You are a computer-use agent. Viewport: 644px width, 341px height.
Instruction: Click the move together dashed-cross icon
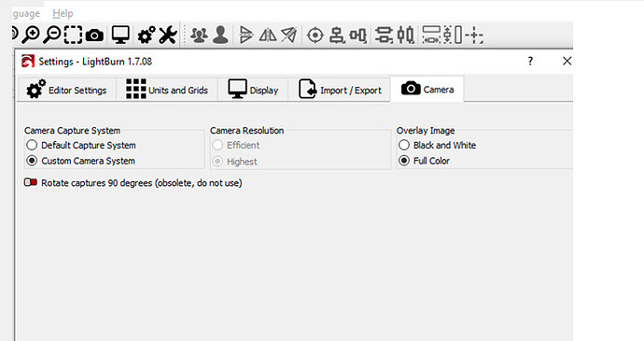click(474, 35)
